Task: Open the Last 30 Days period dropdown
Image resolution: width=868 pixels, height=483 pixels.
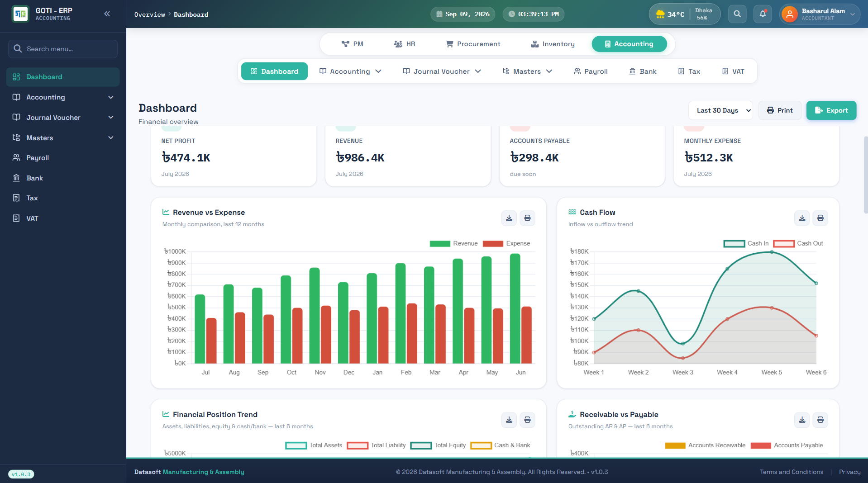Action: pyautogui.click(x=720, y=110)
